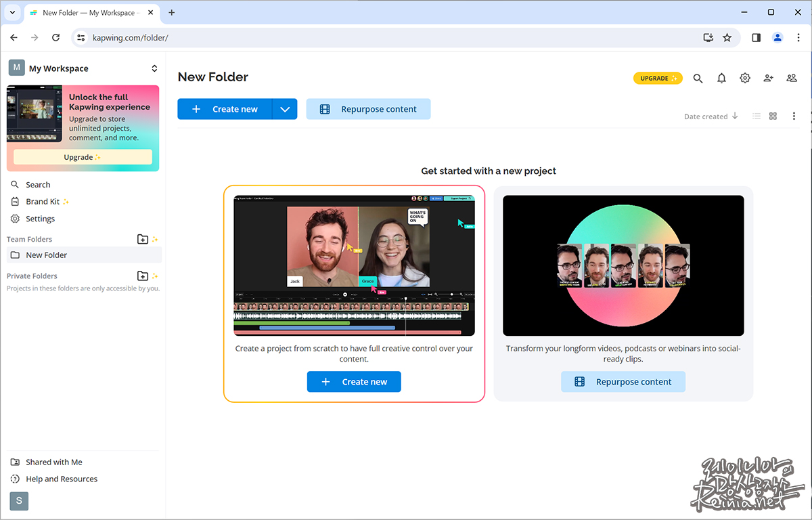Switch to list view layout
The width and height of the screenshot is (812, 520).
click(757, 116)
